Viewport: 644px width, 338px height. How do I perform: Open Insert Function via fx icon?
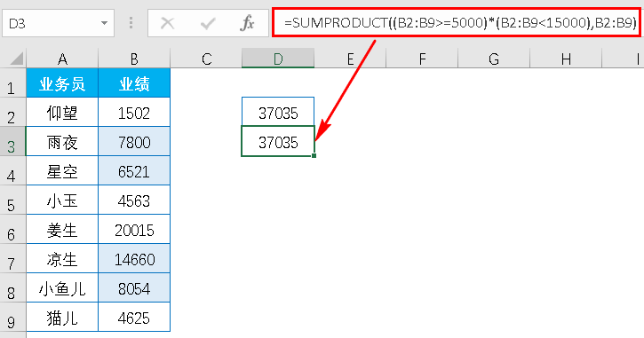pos(247,23)
